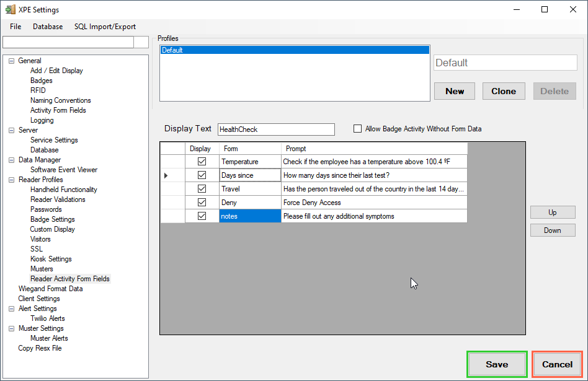Move the selected row Down
This screenshot has width=588, height=381.
coord(553,230)
